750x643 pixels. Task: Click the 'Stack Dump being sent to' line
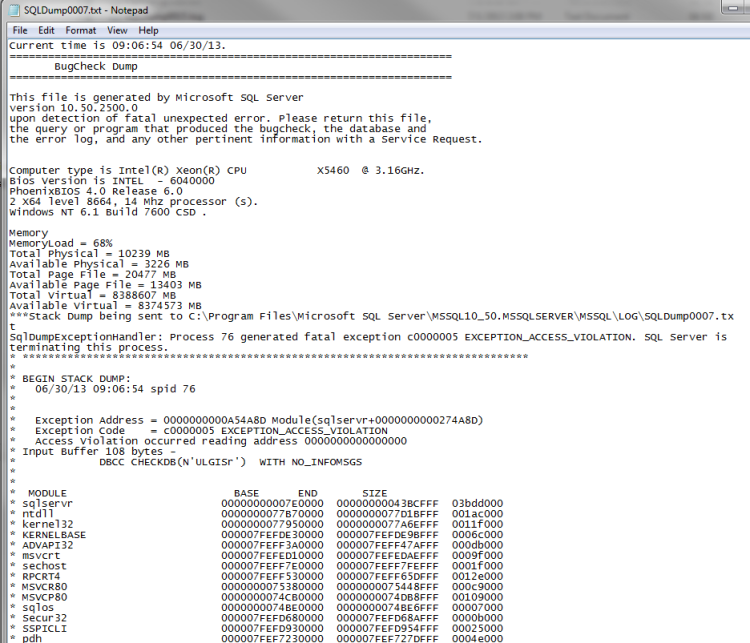372,322
